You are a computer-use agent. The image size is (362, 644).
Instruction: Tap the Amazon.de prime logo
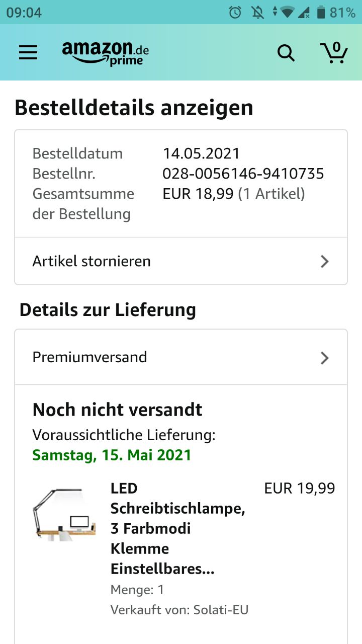point(105,53)
